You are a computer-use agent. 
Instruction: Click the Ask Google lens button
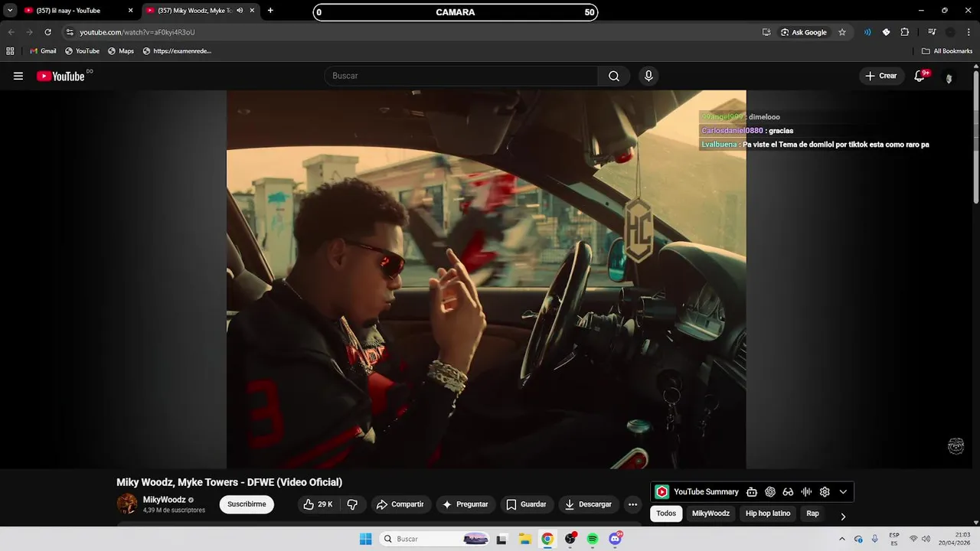pyautogui.click(x=804, y=32)
